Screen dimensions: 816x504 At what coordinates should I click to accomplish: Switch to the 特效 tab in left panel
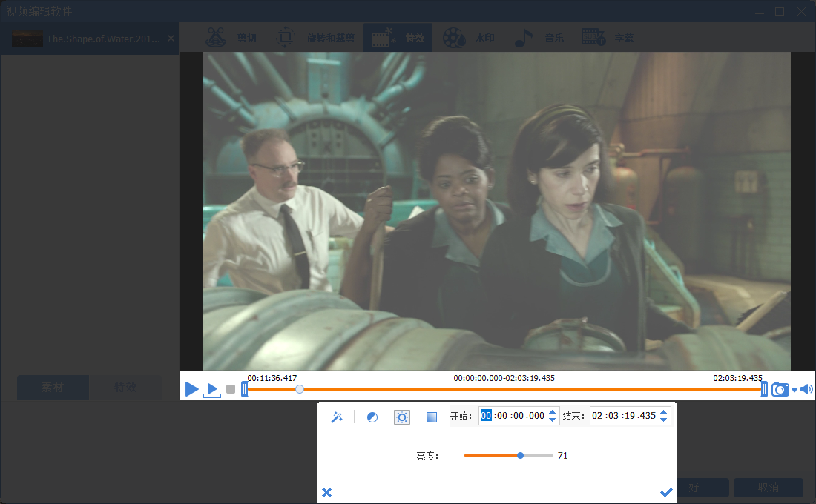(125, 388)
